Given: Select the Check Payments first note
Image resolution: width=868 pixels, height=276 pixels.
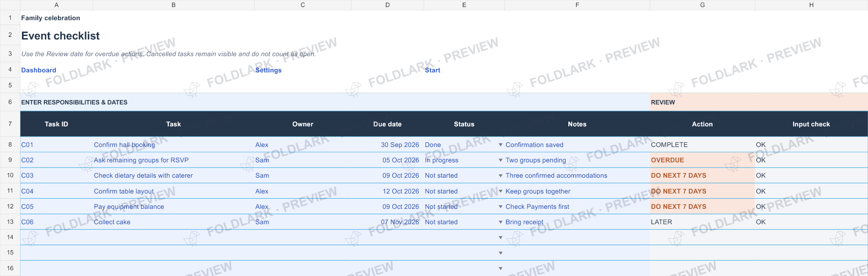Looking at the screenshot, I should (x=577, y=207).
